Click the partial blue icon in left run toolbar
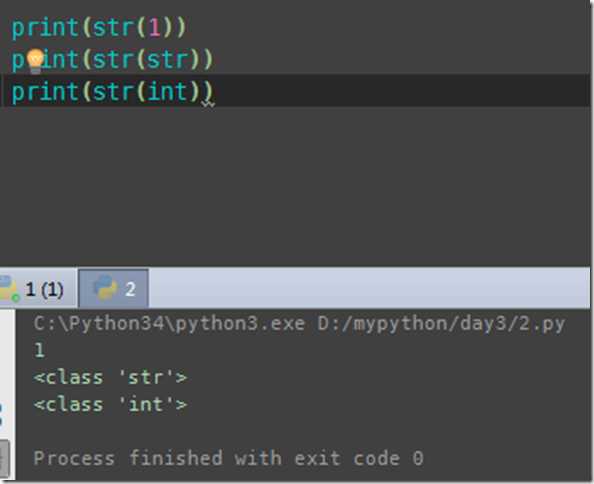Screen dimensions: 594x484 click(x=1, y=414)
